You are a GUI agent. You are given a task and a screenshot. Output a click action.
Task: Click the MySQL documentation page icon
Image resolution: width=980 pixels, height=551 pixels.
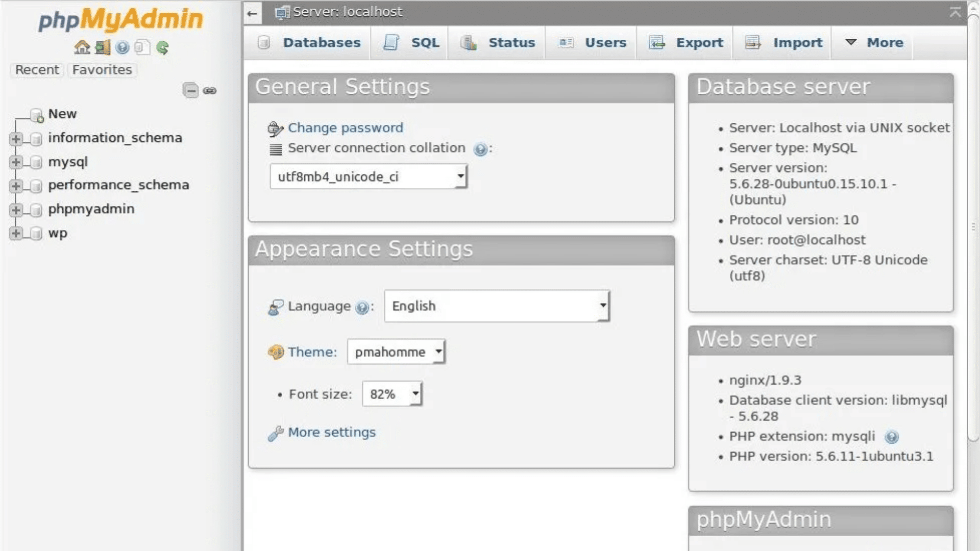[x=141, y=47]
